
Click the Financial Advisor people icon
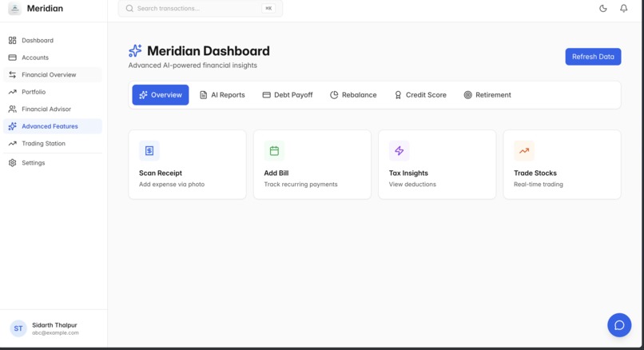coord(12,109)
